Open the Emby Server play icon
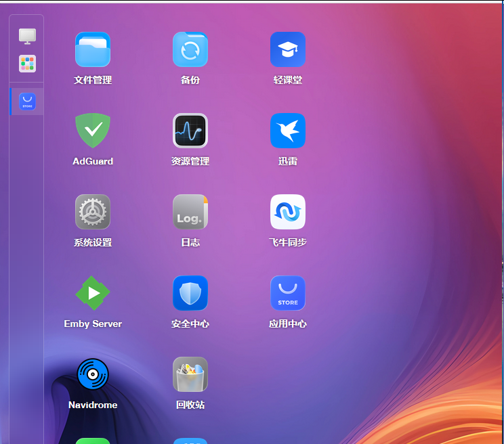Viewport: 504px width, 444px height. (x=93, y=293)
